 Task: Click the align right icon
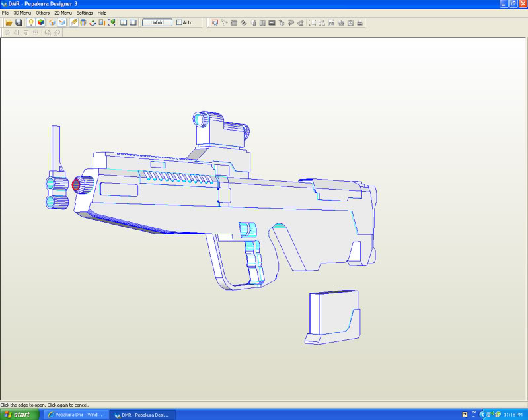(16, 32)
